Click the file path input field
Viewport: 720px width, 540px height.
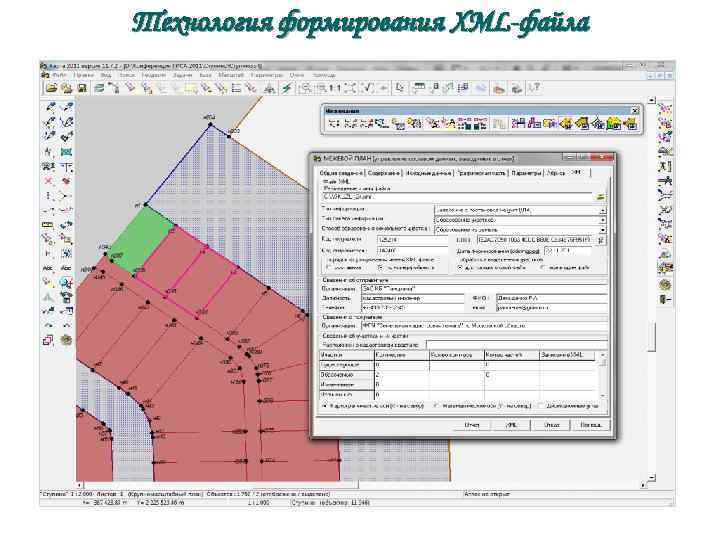[x=457, y=197]
